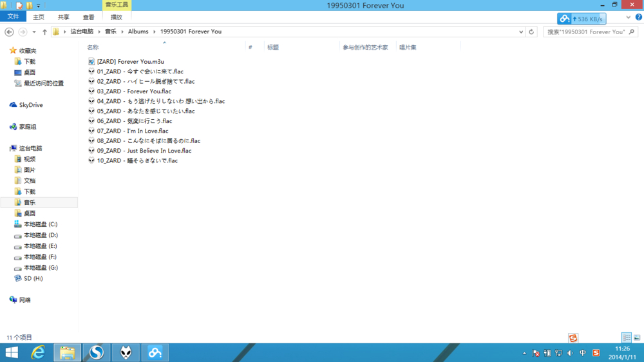
Task: Select file 06_ZARD - 気楽に行こう.flac
Action: [x=130, y=121]
